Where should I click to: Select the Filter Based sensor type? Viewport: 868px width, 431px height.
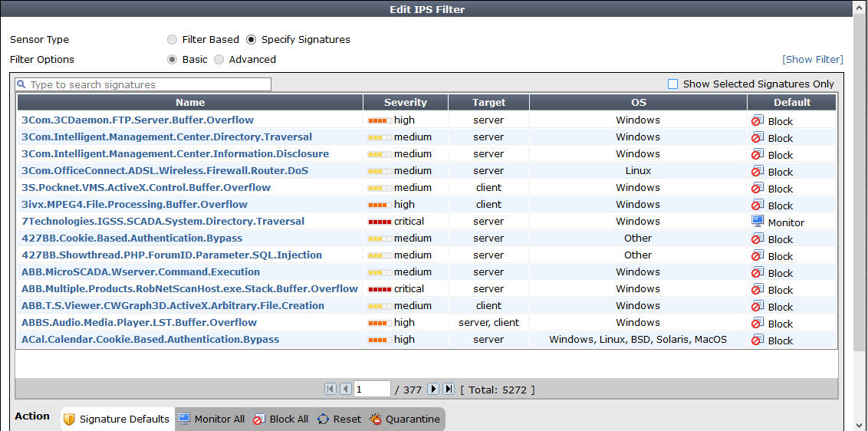[173, 40]
